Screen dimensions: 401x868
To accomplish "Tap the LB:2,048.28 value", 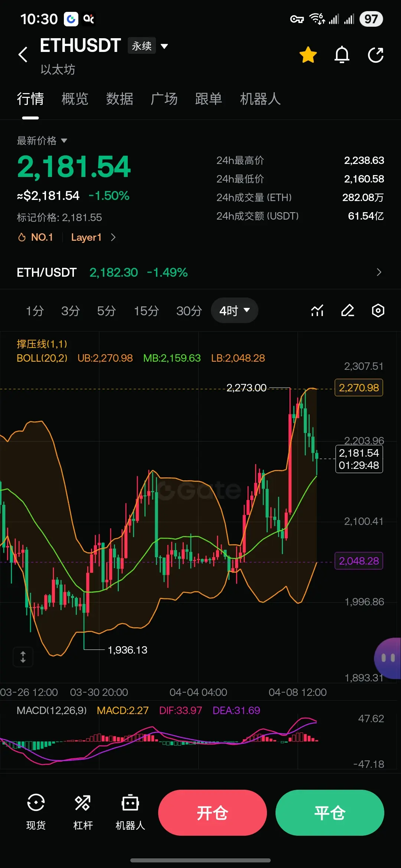I will point(238,358).
